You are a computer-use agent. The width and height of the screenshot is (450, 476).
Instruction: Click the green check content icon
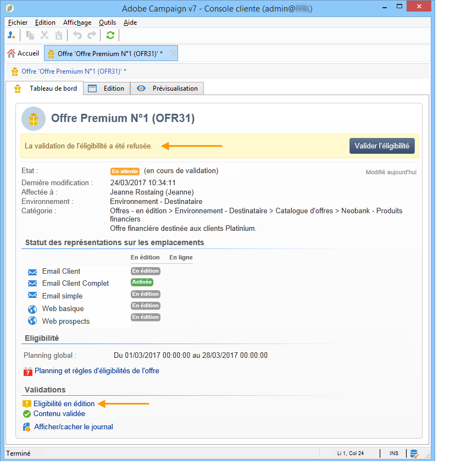27,414
